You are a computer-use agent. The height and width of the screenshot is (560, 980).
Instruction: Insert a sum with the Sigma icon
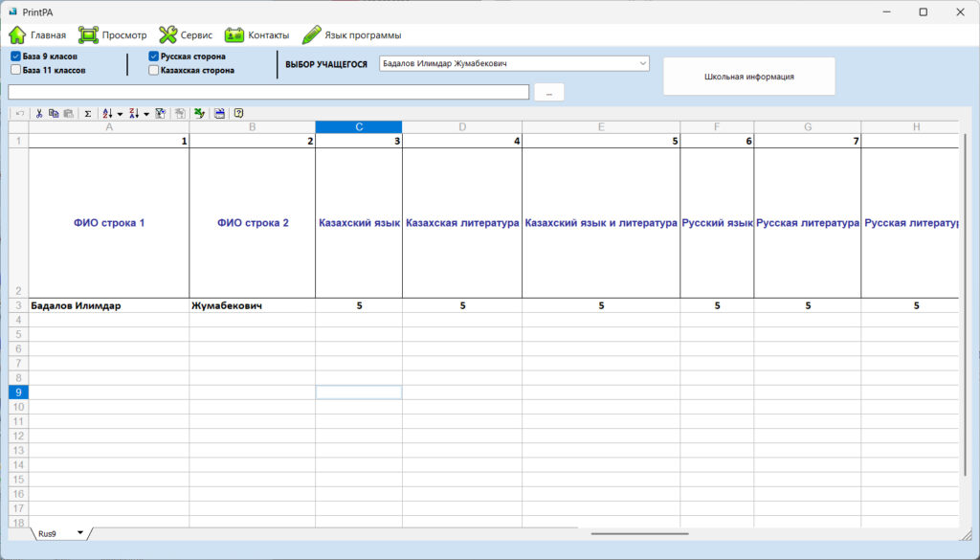click(87, 113)
